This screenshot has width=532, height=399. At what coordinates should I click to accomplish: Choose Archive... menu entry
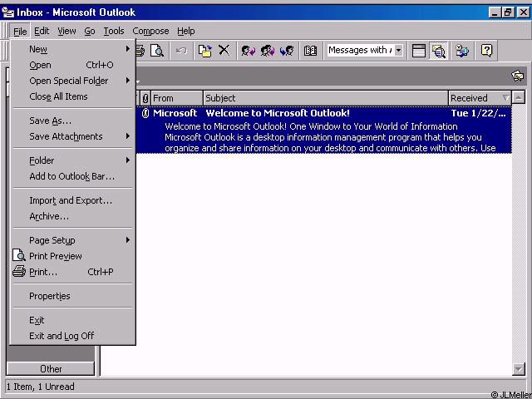click(x=72, y=216)
